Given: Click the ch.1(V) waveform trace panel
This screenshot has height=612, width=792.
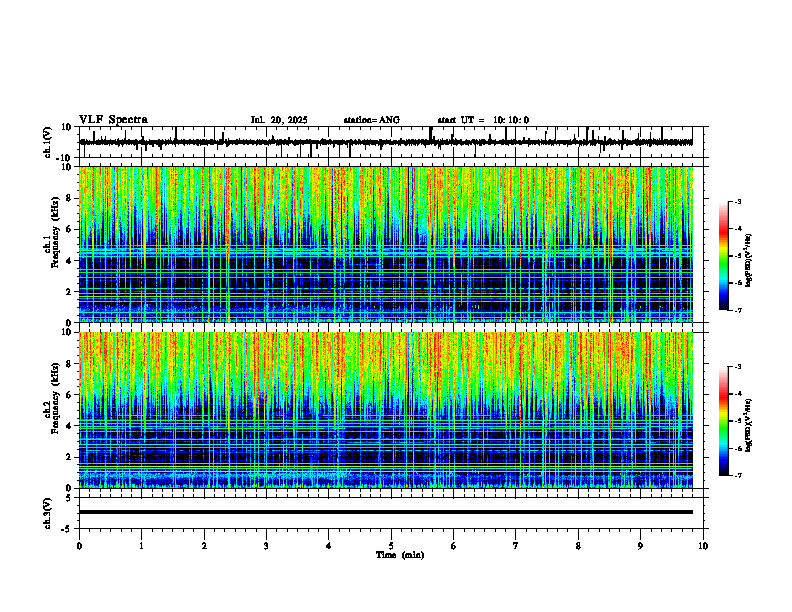Looking at the screenshot, I should point(393,142).
